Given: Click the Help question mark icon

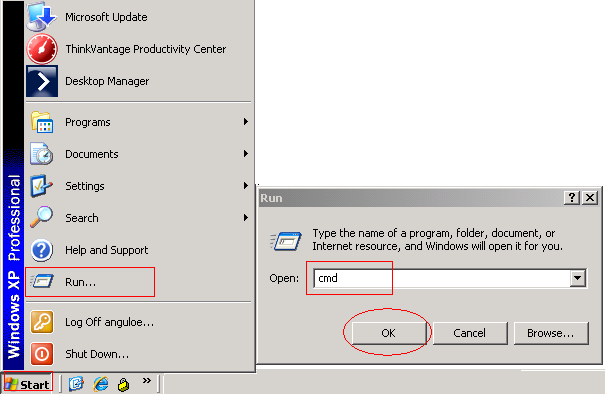Looking at the screenshot, I should pyautogui.click(x=42, y=250).
